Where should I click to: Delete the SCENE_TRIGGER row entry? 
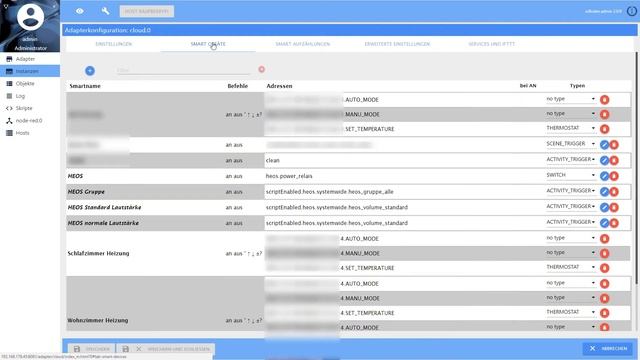click(x=614, y=144)
